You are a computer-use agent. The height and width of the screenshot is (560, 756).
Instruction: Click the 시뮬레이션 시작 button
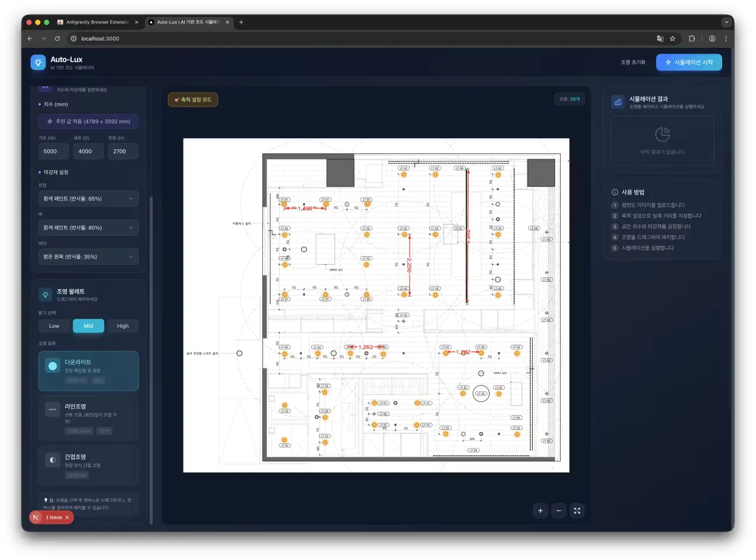point(689,62)
